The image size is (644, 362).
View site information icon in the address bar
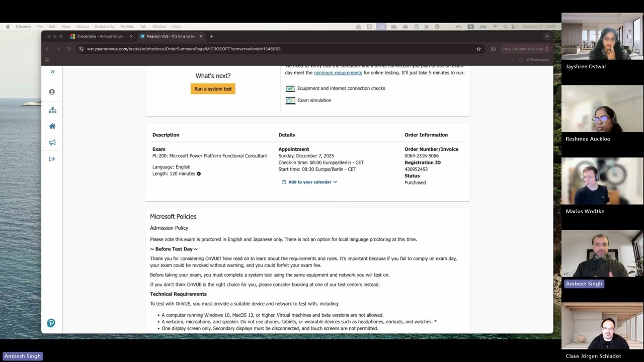81,49
